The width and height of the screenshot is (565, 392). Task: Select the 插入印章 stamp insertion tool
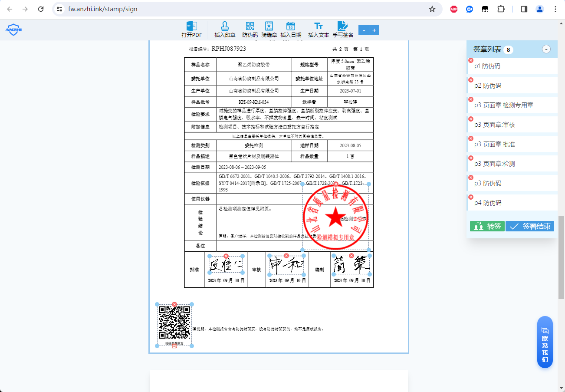pos(225,30)
